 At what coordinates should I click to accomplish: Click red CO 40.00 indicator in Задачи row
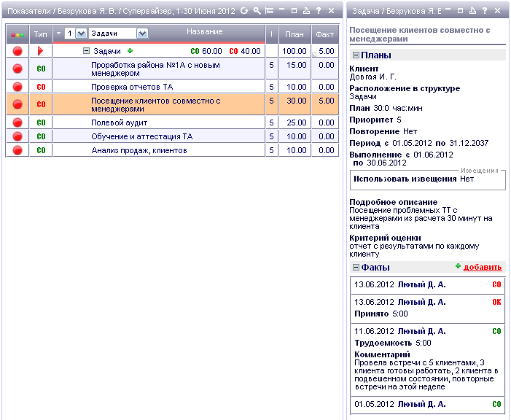tap(245, 51)
